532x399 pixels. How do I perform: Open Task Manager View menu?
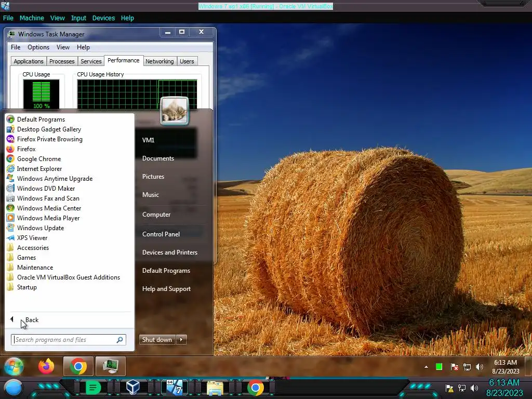(x=63, y=47)
